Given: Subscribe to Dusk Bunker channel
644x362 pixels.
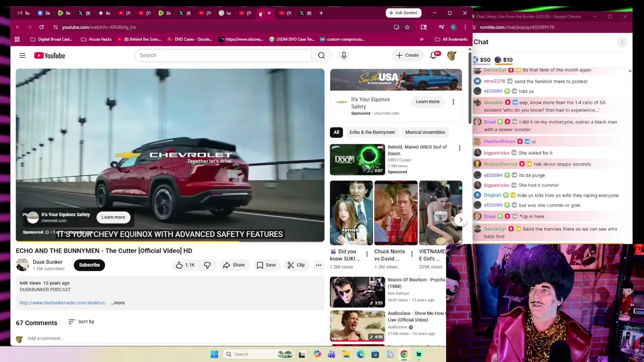Looking at the screenshot, I should (x=89, y=265).
